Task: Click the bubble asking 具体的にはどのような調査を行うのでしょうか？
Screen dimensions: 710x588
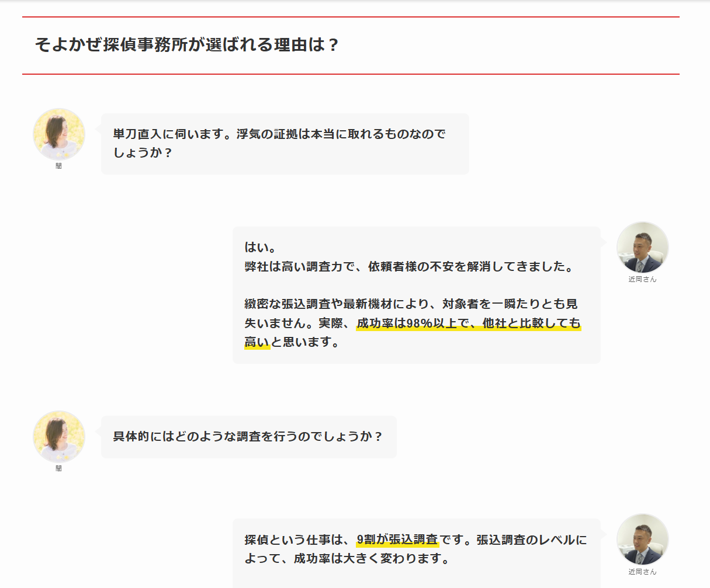Action: 248,437
